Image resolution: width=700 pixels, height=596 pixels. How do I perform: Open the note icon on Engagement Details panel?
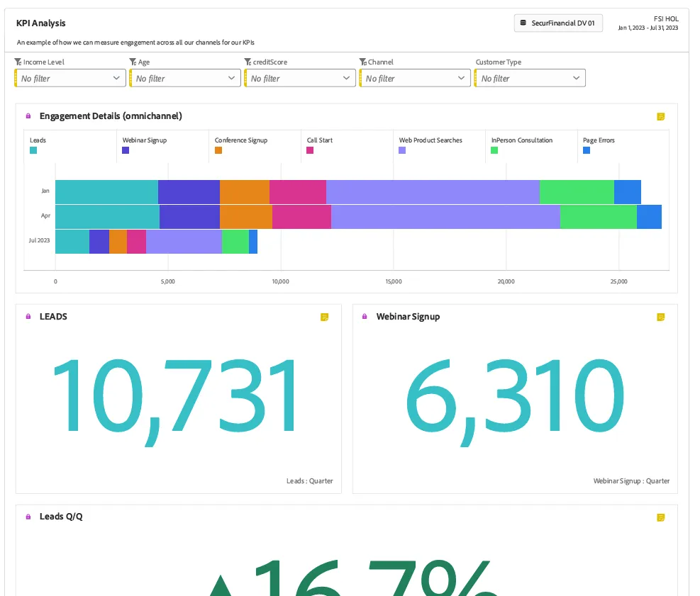tap(661, 116)
